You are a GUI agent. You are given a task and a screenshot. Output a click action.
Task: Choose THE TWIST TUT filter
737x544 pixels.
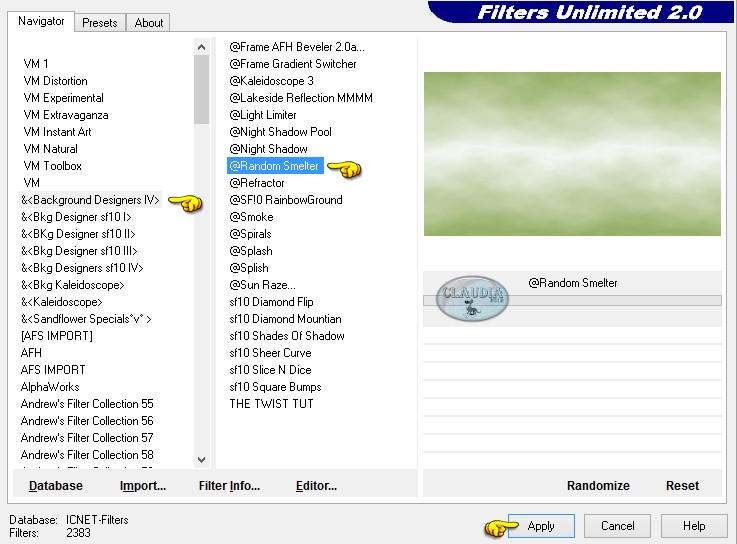pyautogui.click(x=271, y=403)
